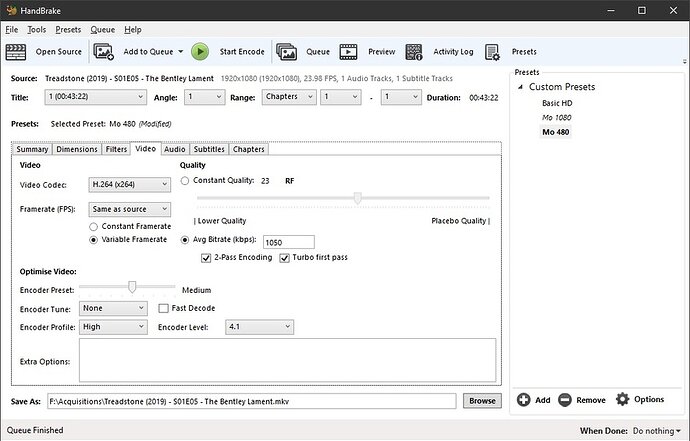690x441 pixels.
Task: Click the Encoder Preset slider handle
Action: tap(132, 287)
